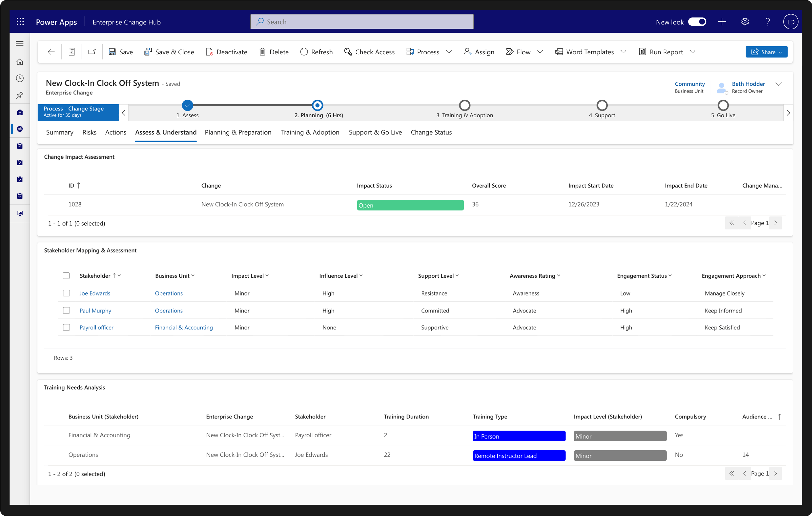812x516 pixels.
Task: Click the Share button
Action: click(766, 52)
